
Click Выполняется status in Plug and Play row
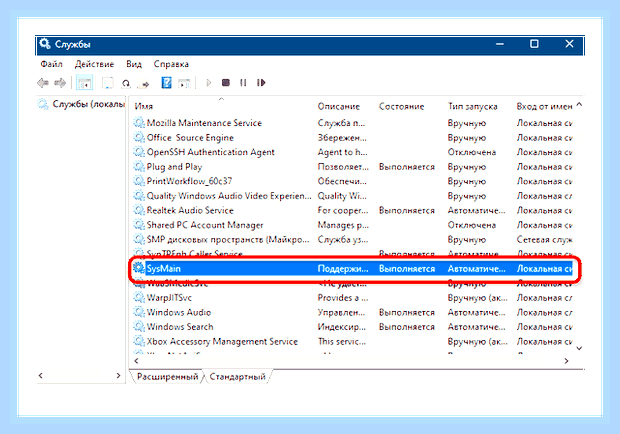point(406,167)
